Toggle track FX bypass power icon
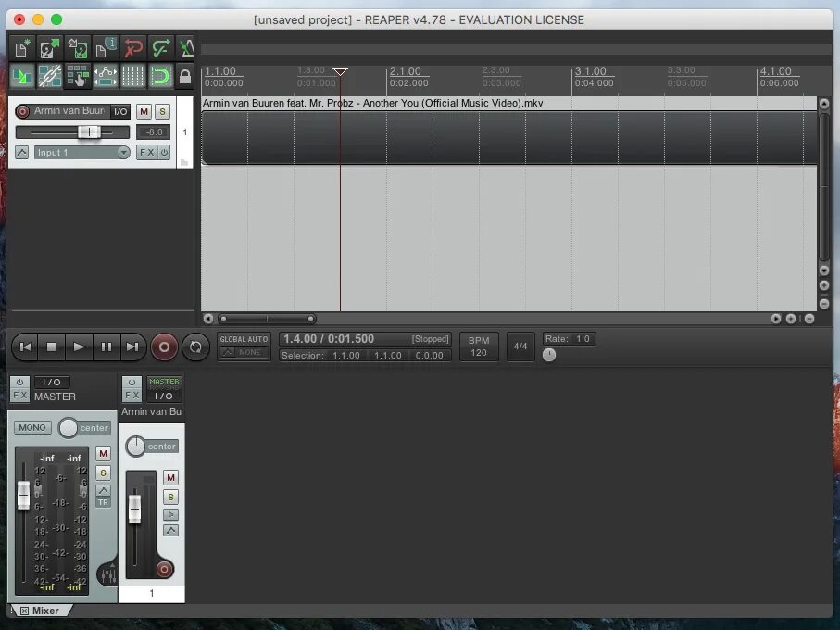 click(x=165, y=153)
